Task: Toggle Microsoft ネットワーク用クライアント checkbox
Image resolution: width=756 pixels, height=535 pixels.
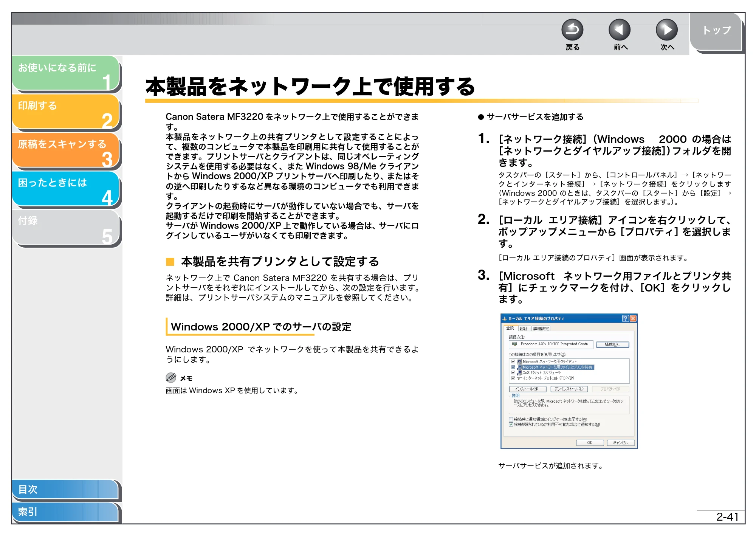Action: click(x=513, y=361)
